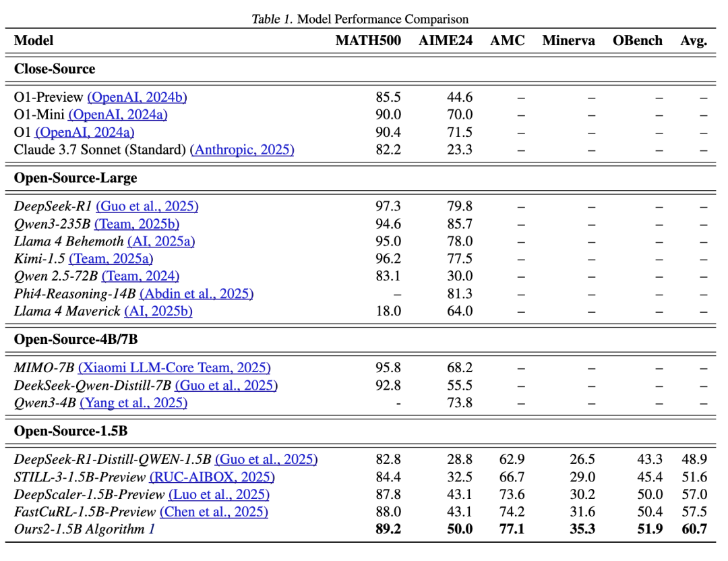Click the STILL-3-1.5B-Preview model name
Viewport: 728px width, 561px height.
tap(80, 477)
